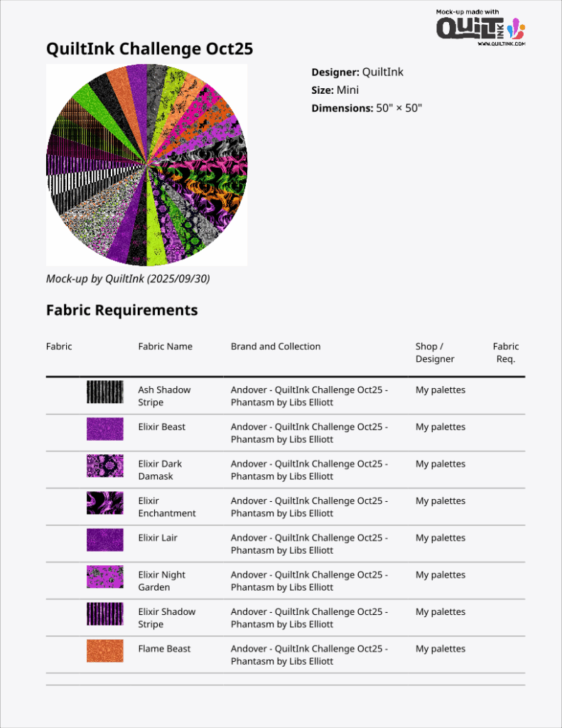Pick the Elixir Shadow Stripe swatch
The image size is (562, 728).
[104, 614]
